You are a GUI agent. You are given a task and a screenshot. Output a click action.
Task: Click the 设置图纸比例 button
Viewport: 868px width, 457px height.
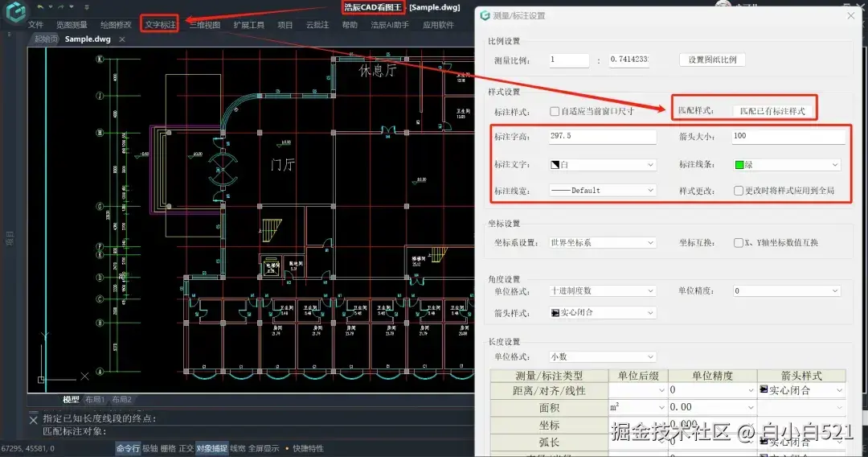pyautogui.click(x=712, y=60)
